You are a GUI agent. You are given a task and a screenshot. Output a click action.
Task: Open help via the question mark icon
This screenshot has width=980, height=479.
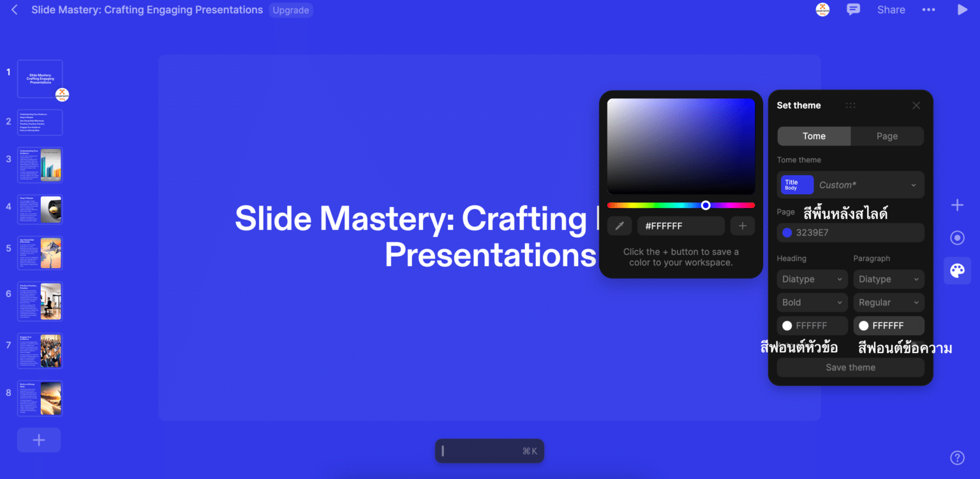(957, 457)
